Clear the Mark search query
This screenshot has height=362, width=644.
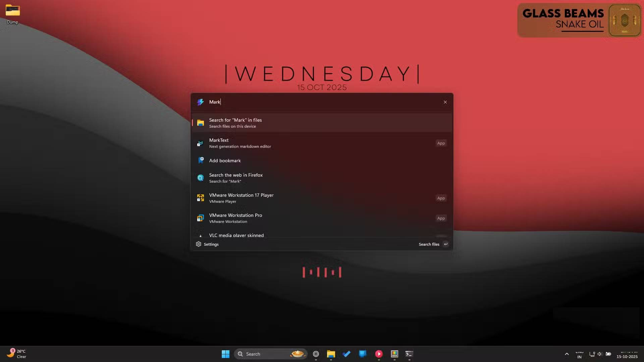tap(445, 102)
